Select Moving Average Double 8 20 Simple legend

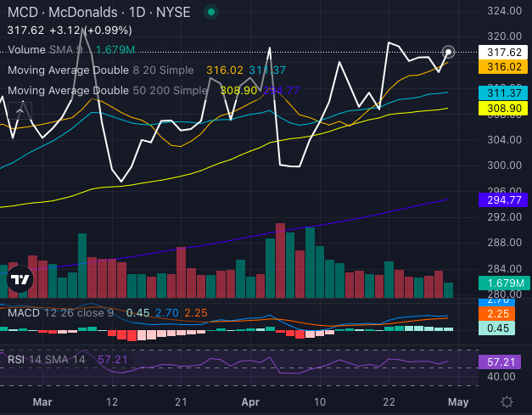pos(100,70)
